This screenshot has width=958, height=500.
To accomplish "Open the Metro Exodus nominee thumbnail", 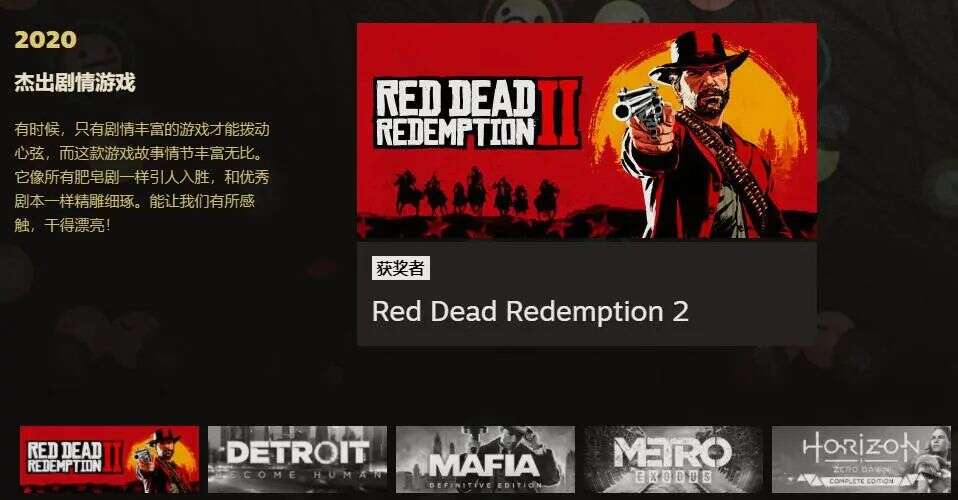I will point(674,460).
